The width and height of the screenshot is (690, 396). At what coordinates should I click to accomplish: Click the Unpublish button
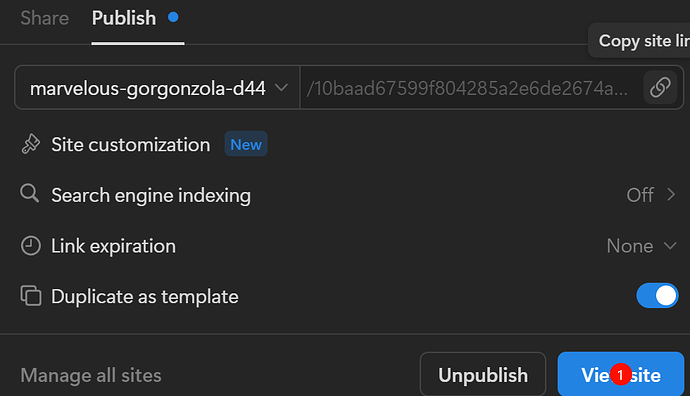[483, 375]
